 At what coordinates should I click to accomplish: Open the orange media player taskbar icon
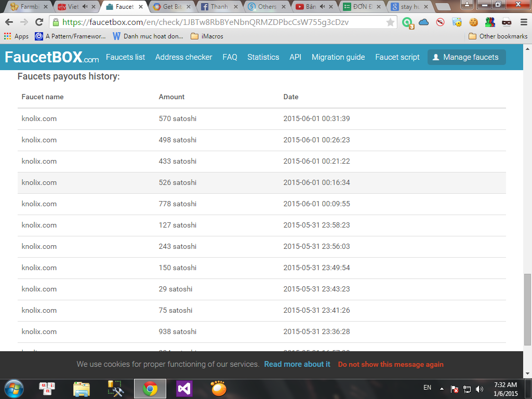(x=219, y=389)
